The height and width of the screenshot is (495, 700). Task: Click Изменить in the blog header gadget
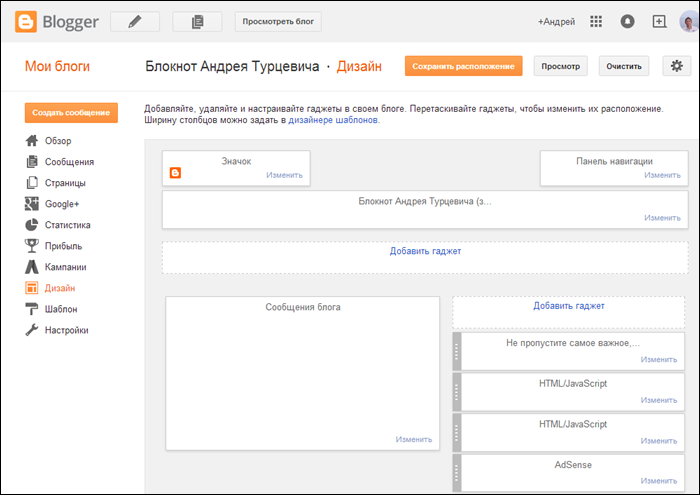pyautogui.click(x=662, y=218)
